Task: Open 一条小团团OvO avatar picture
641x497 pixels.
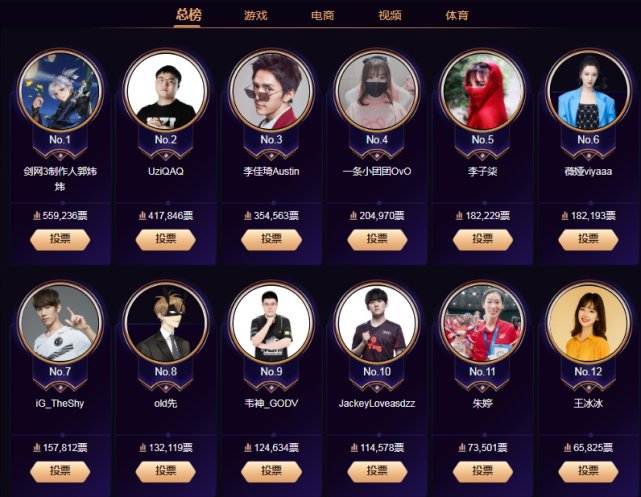Action: click(x=377, y=91)
